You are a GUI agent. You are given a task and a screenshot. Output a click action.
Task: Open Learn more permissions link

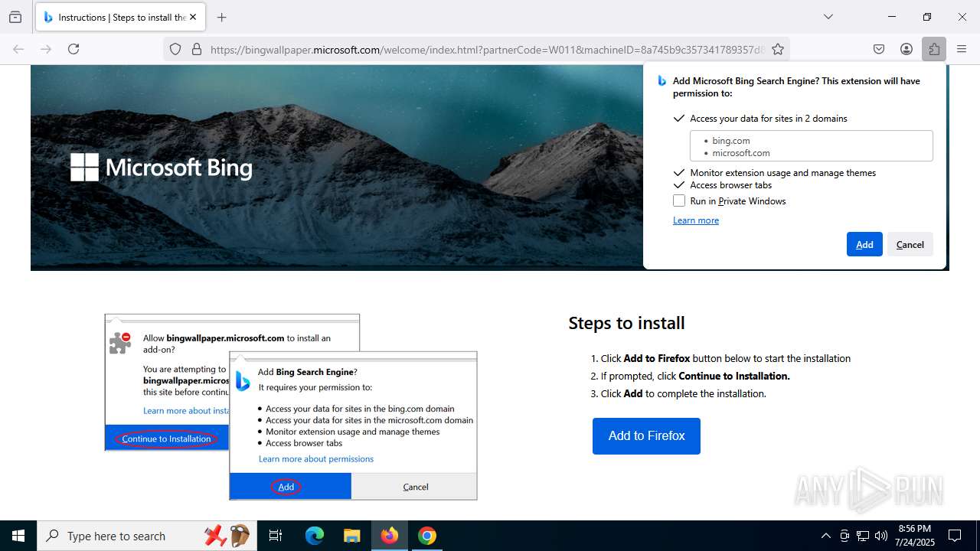(x=696, y=220)
